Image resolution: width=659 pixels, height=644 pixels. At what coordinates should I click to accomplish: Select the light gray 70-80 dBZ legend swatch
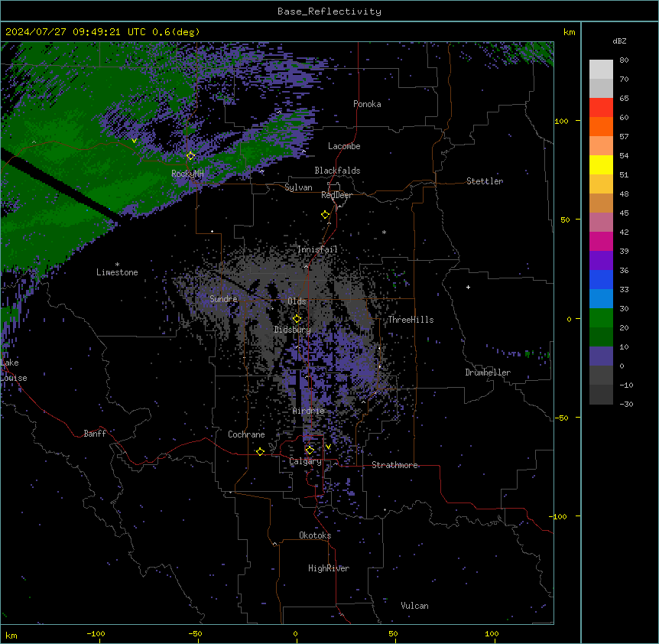click(601, 70)
